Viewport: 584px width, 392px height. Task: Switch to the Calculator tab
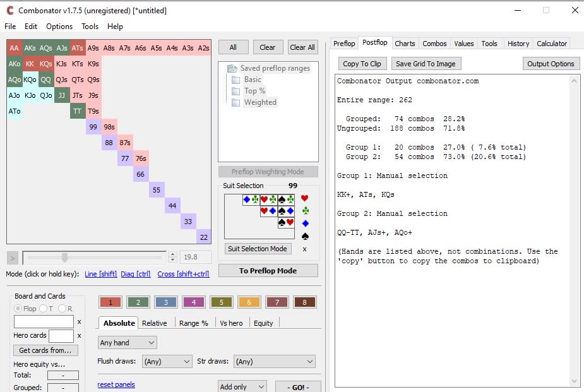pyautogui.click(x=552, y=44)
